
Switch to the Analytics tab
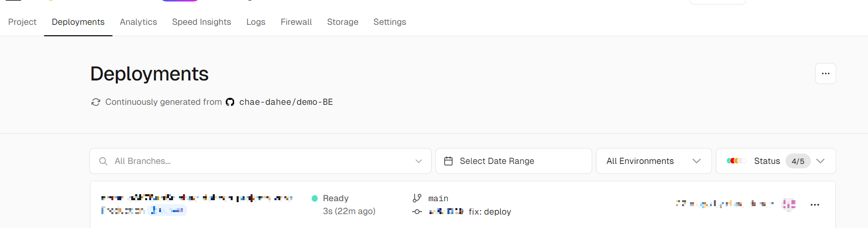coord(138,22)
